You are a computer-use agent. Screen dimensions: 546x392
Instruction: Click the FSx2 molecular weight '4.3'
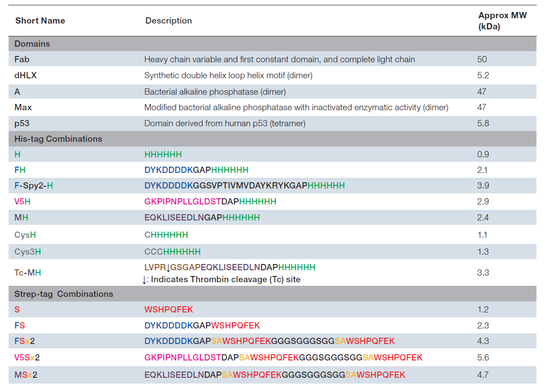coord(483,342)
